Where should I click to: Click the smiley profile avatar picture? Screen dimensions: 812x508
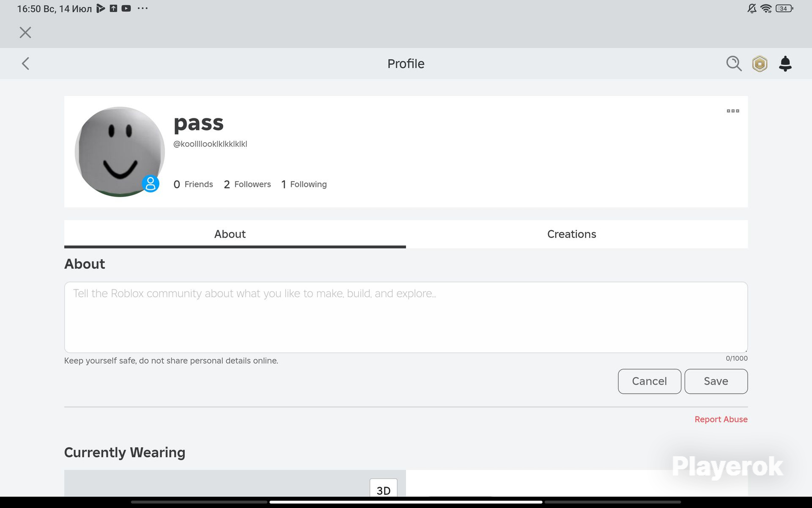point(120,151)
